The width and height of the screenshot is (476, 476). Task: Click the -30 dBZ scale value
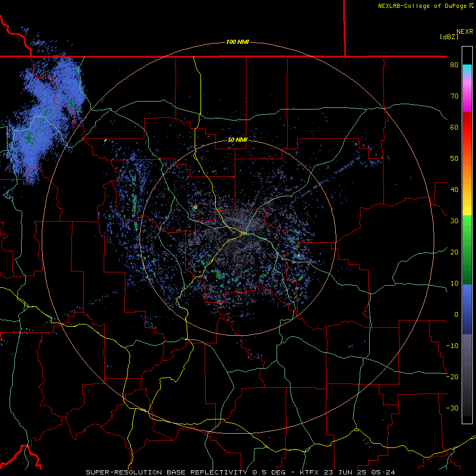(452, 408)
